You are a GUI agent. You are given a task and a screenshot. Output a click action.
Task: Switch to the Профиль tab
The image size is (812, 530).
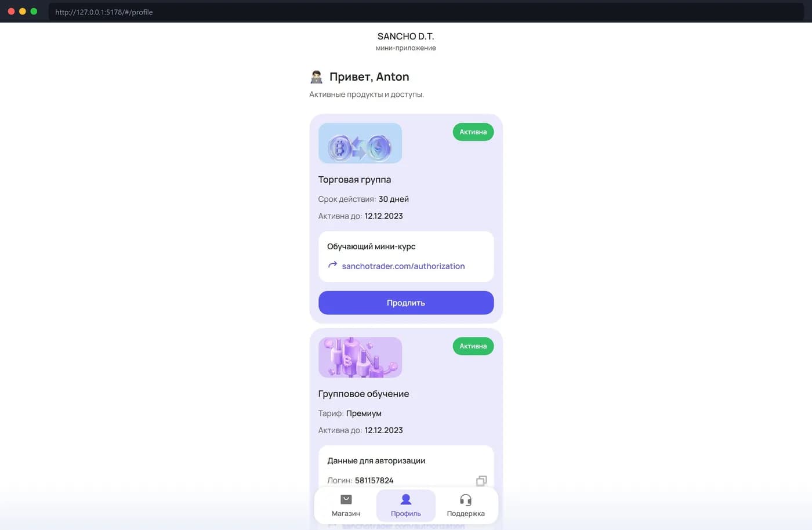405,506
